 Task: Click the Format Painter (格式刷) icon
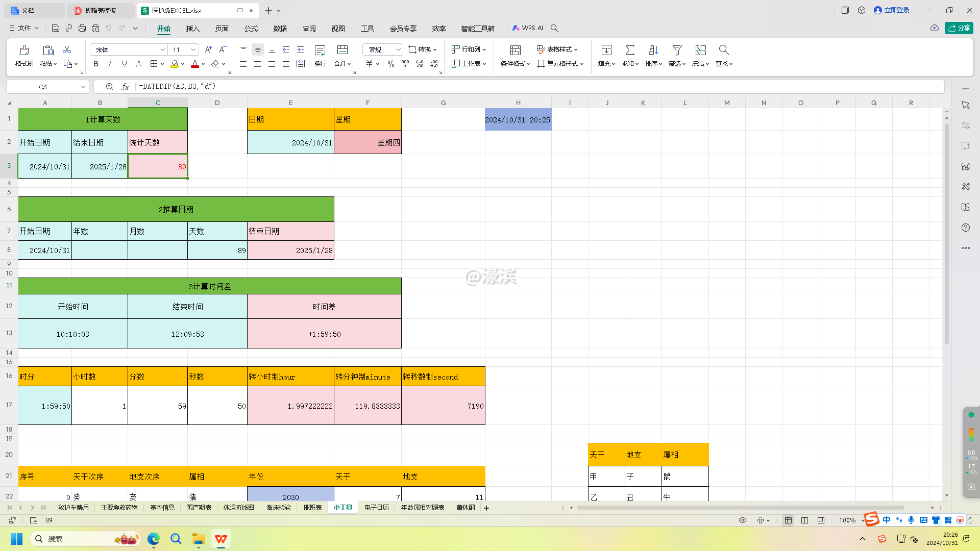click(24, 50)
